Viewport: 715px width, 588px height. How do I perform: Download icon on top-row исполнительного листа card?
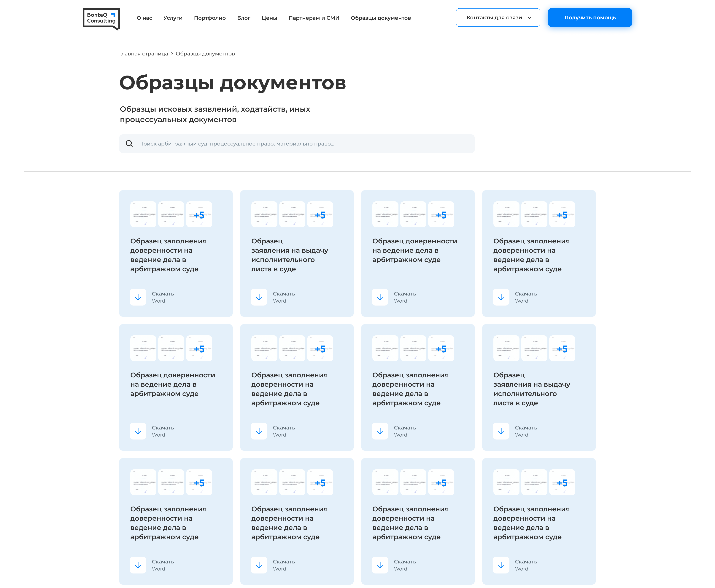259,297
